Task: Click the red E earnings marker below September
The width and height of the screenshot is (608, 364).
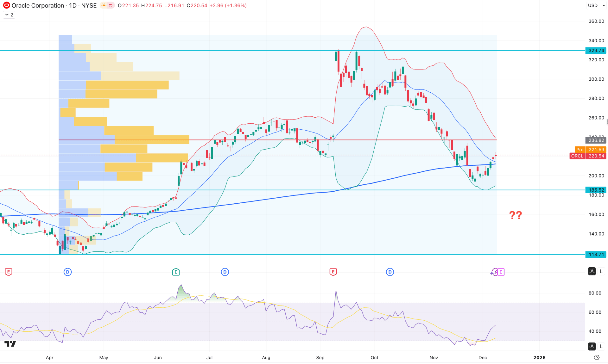Action: point(333,272)
